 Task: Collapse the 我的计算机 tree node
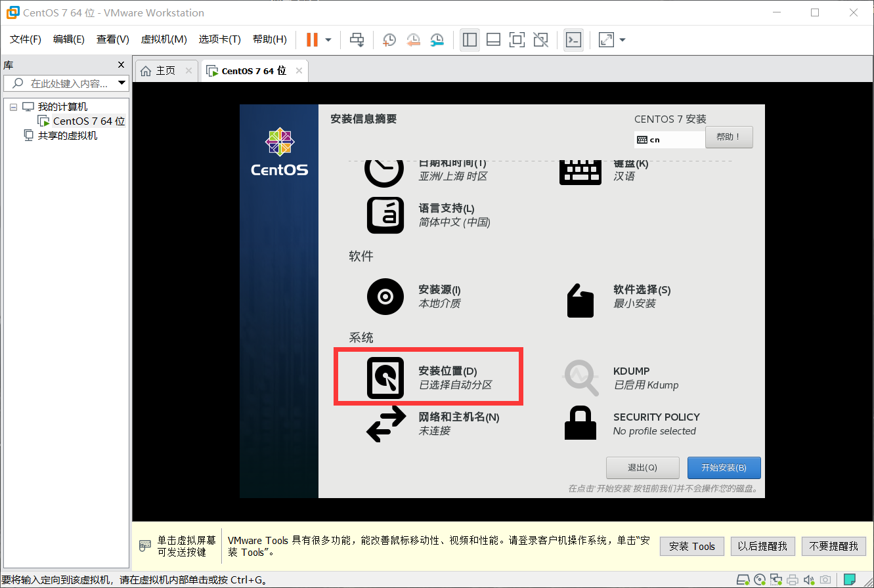point(13,107)
